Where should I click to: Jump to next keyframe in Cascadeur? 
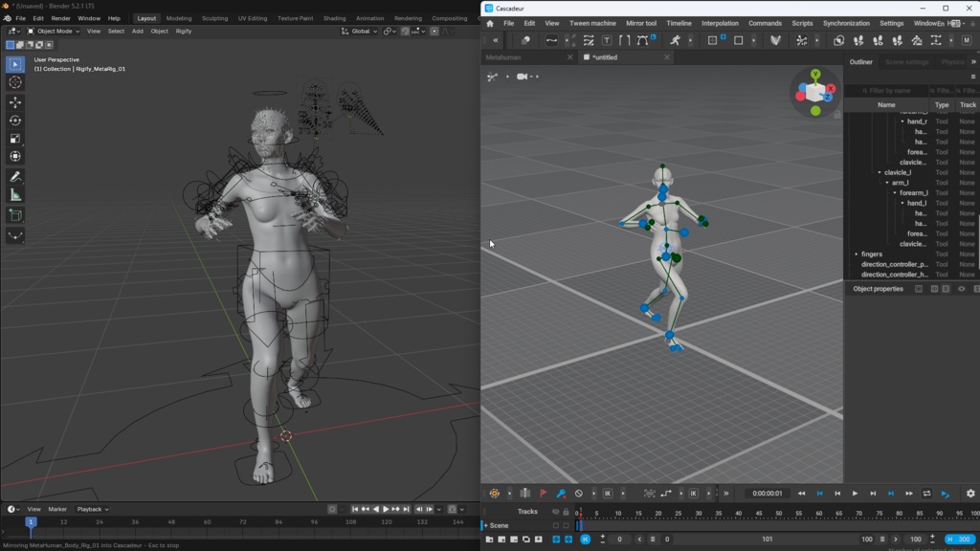click(891, 494)
